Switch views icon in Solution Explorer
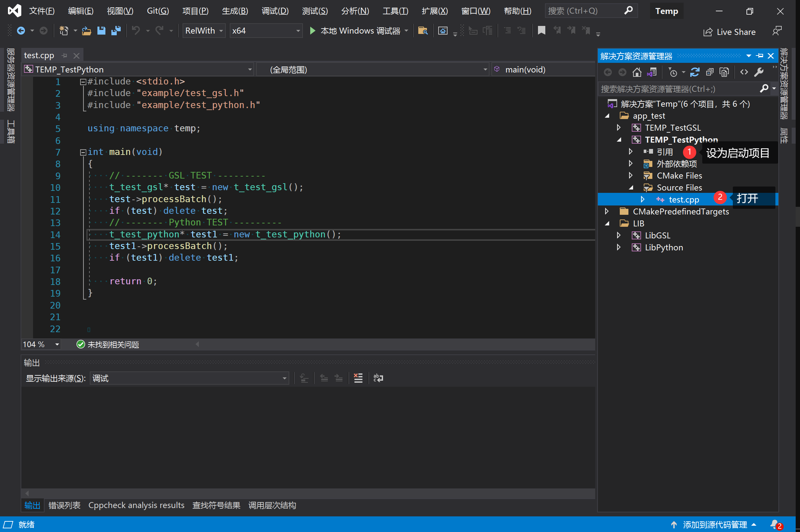Viewport: 800px width, 532px height. (x=652, y=72)
